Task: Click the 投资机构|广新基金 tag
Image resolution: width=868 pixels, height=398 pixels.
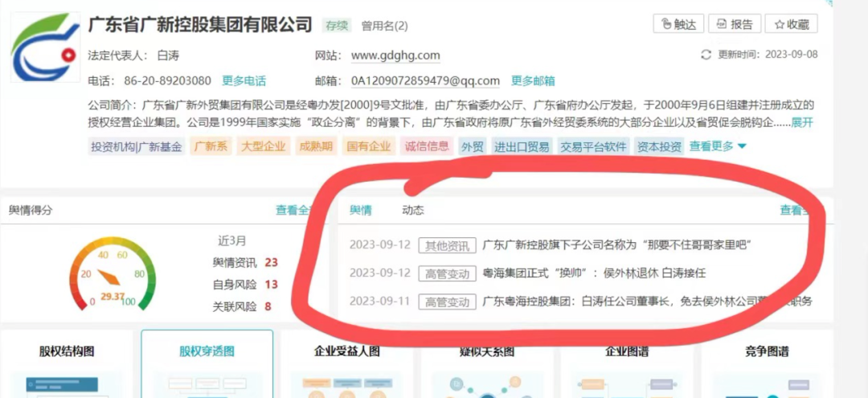Action: pyautogui.click(x=137, y=146)
